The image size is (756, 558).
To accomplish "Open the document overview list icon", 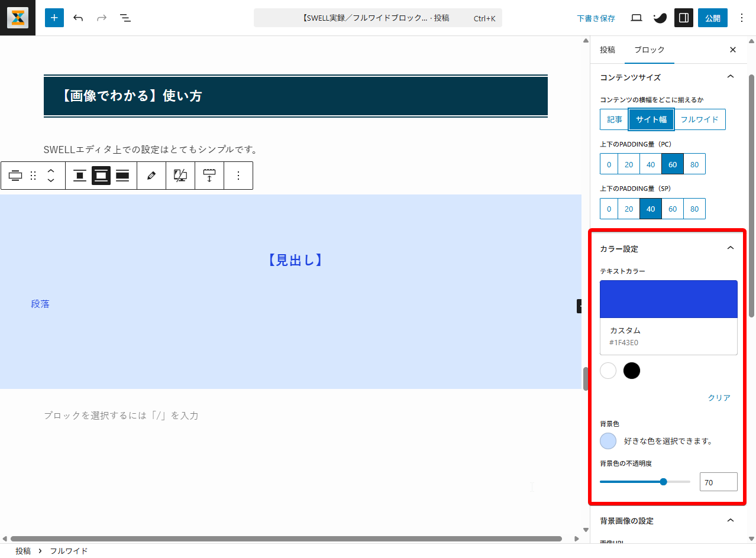I will tap(125, 18).
